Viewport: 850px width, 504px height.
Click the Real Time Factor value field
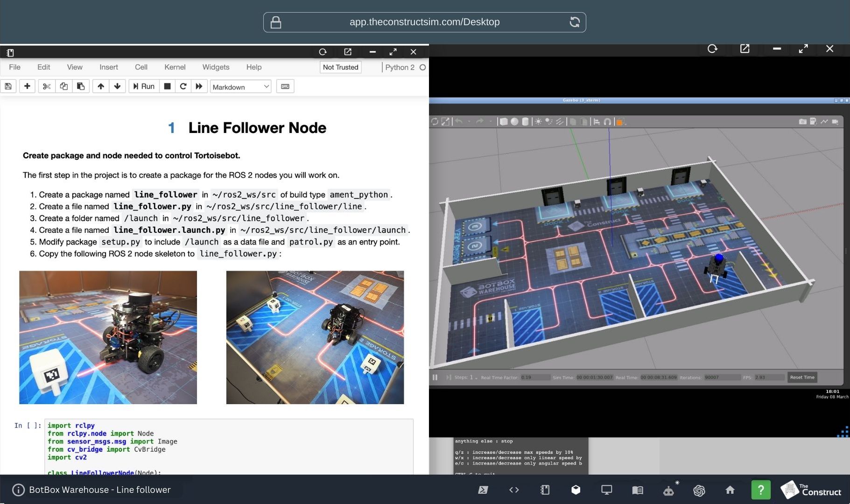coord(535,377)
